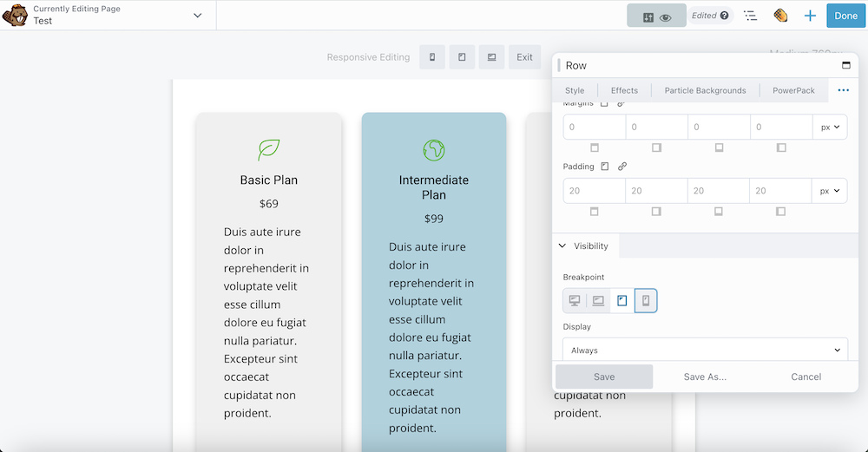This screenshot has width=868, height=452.
Task: Open the notifications pencil icon in toolbar
Action: click(780, 16)
